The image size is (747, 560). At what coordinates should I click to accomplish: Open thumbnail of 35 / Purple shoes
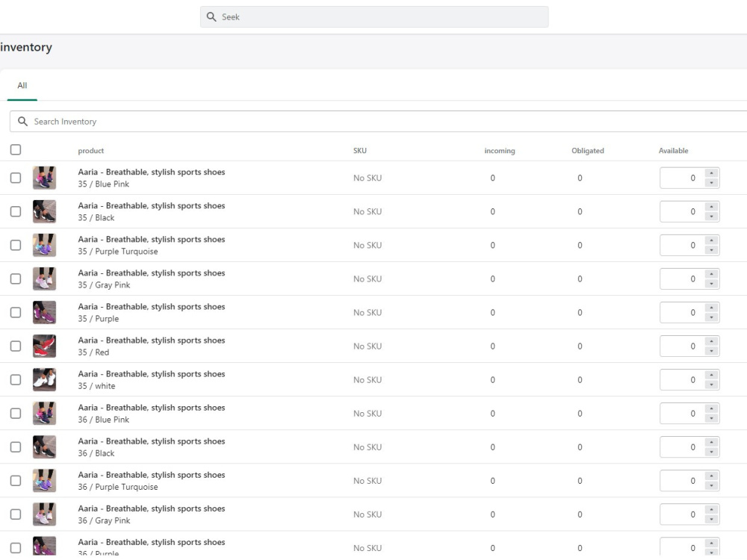pyautogui.click(x=44, y=312)
